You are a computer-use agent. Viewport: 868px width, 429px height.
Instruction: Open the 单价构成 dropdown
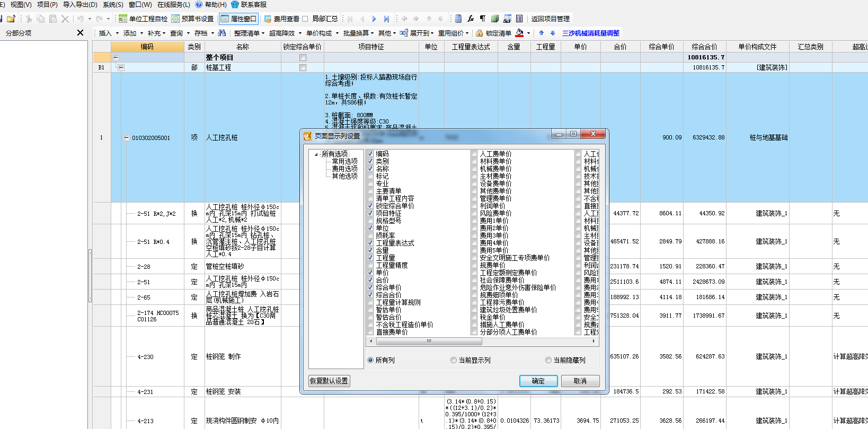click(322, 33)
